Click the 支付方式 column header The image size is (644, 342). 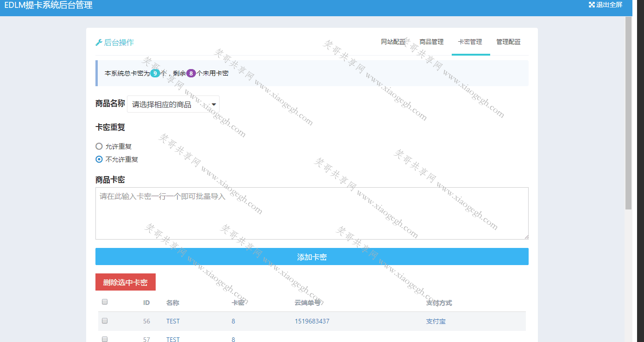pyautogui.click(x=439, y=303)
